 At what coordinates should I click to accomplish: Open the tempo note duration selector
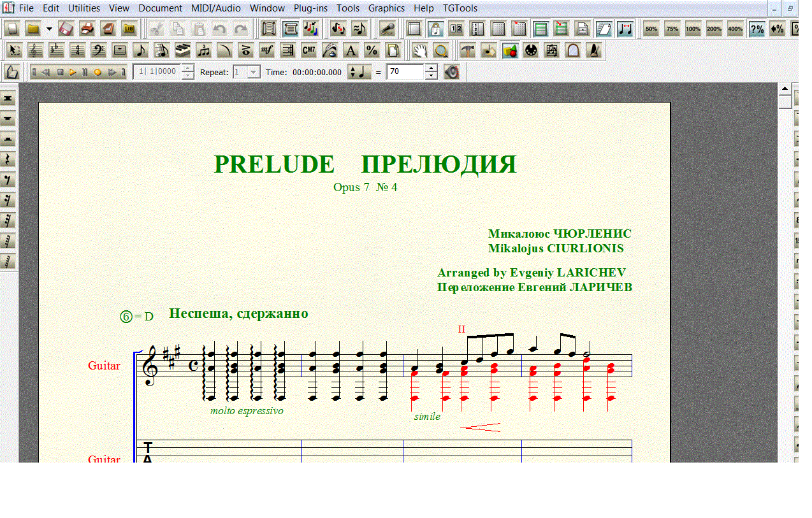(360, 72)
